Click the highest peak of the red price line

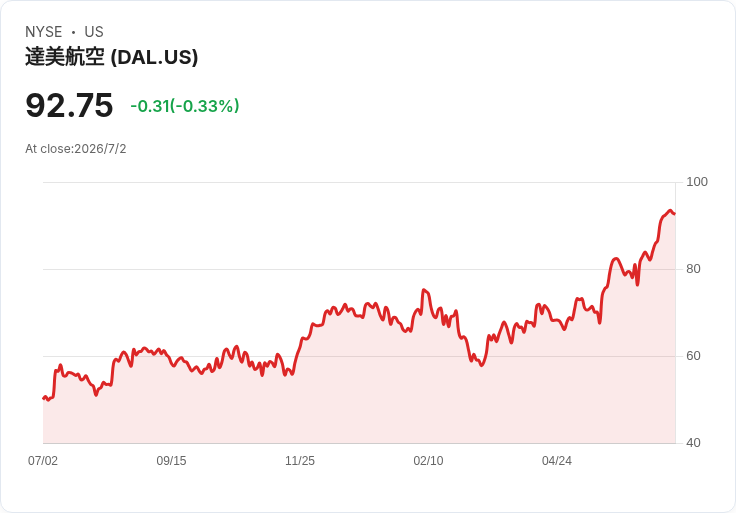coord(670,211)
